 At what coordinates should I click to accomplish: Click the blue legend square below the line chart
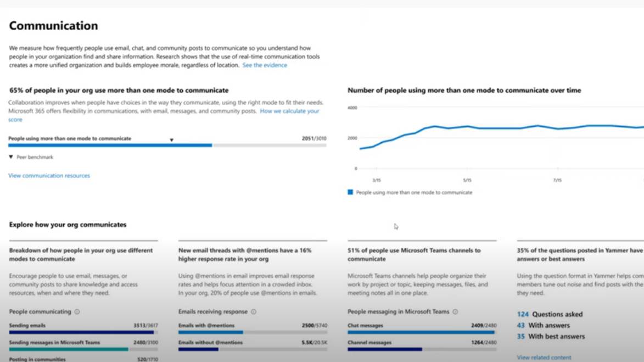(350, 192)
